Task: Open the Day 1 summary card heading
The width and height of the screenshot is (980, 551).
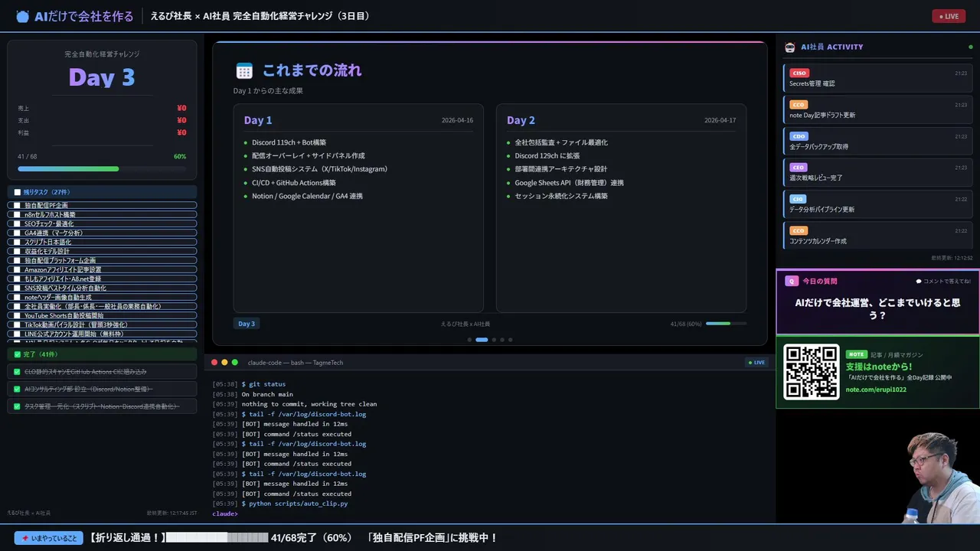Action: [x=258, y=120]
